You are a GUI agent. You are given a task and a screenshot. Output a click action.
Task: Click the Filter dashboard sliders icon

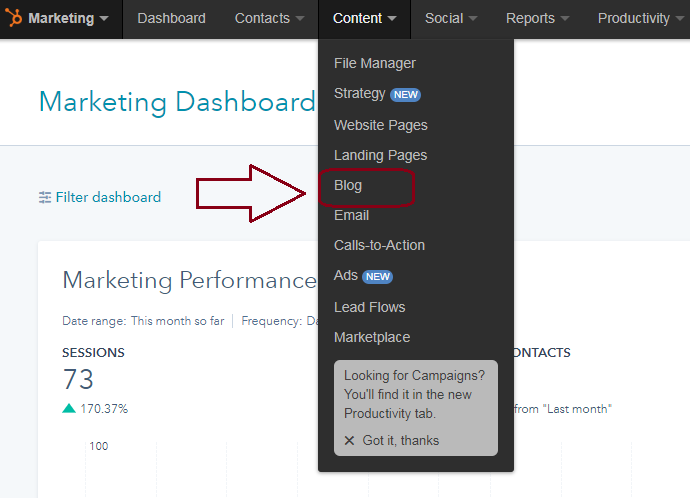[x=45, y=197]
